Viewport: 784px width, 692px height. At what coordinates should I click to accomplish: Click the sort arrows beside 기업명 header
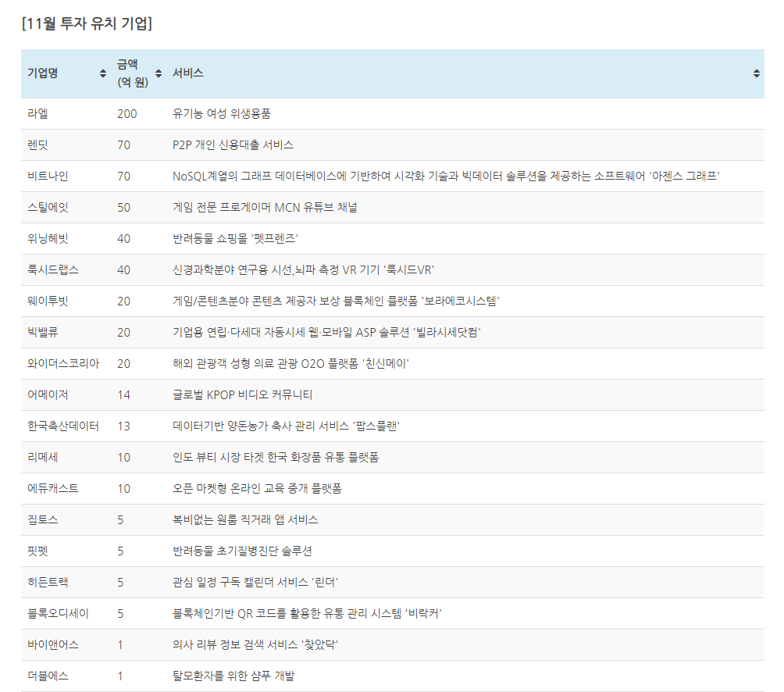(103, 73)
